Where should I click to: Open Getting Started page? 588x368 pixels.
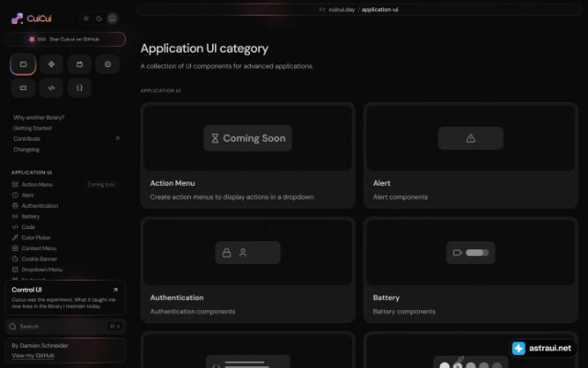[33, 128]
